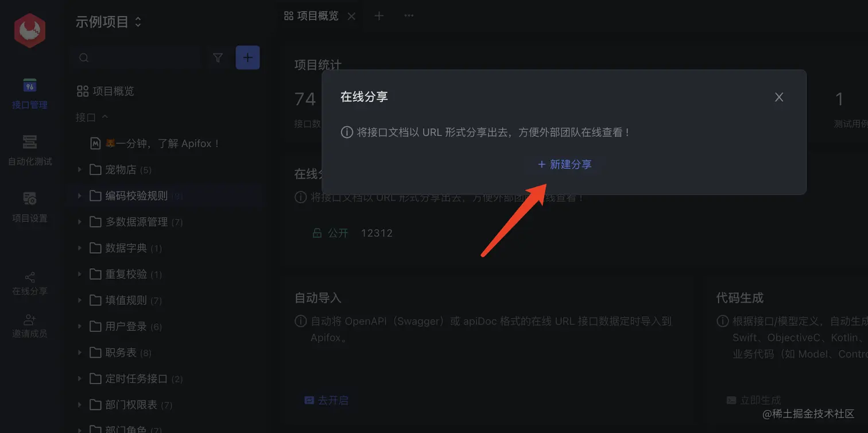This screenshot has width=868, height=433.
Task: Collapse the 接口 section
Action: (92, 117)
